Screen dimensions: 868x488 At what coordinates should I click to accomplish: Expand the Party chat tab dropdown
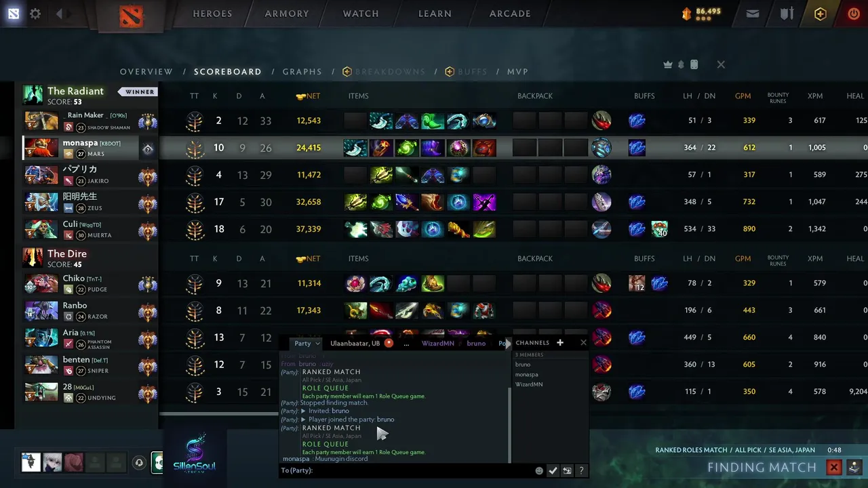(317, 344)
